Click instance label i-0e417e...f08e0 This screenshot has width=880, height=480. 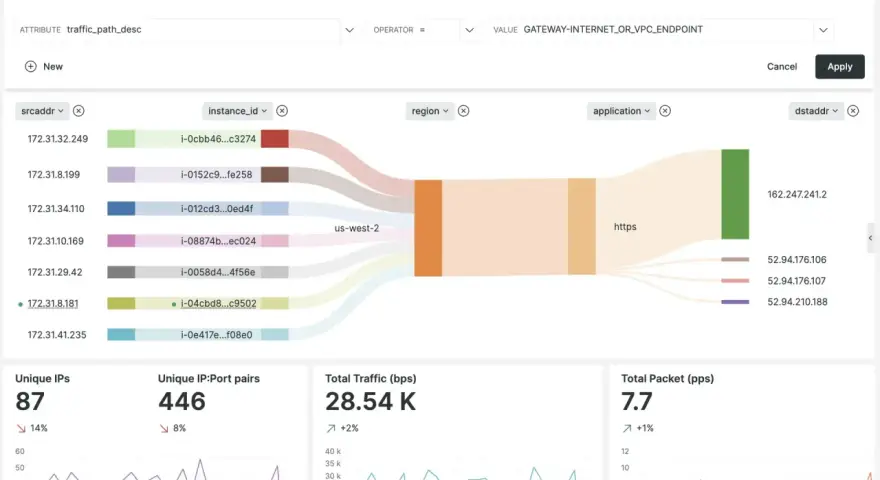[x=217, y=335]
